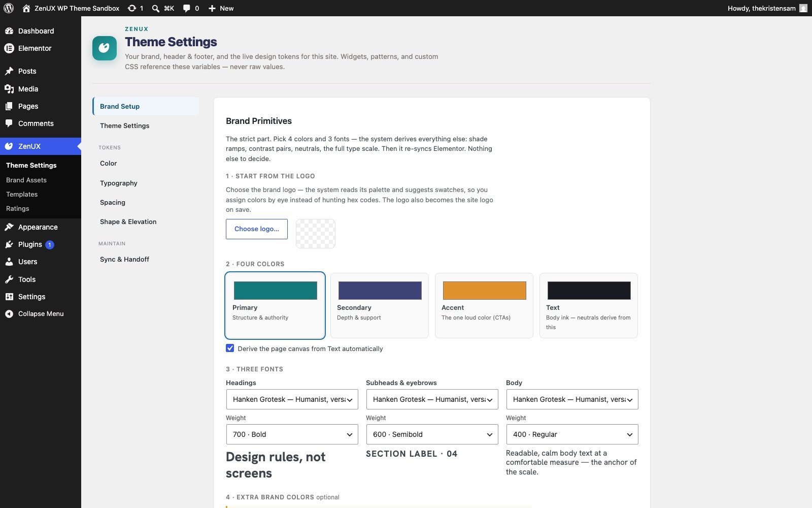
Task: Uncheck Derive the page canvas from Text
Action: (230, 348)
